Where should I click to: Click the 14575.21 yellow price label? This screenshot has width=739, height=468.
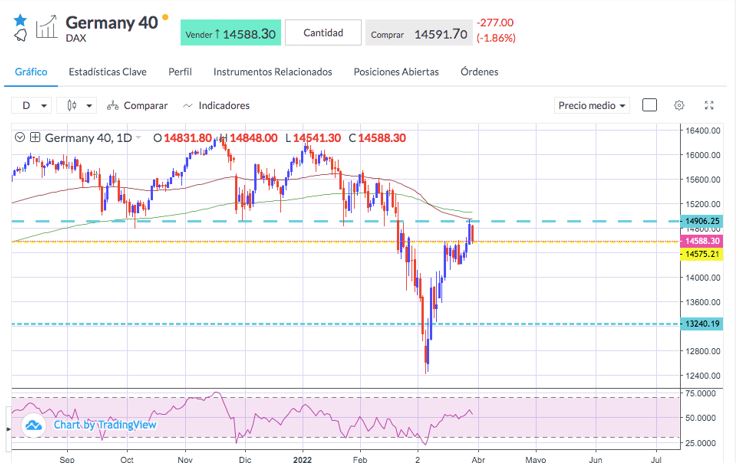coord(702,255)
